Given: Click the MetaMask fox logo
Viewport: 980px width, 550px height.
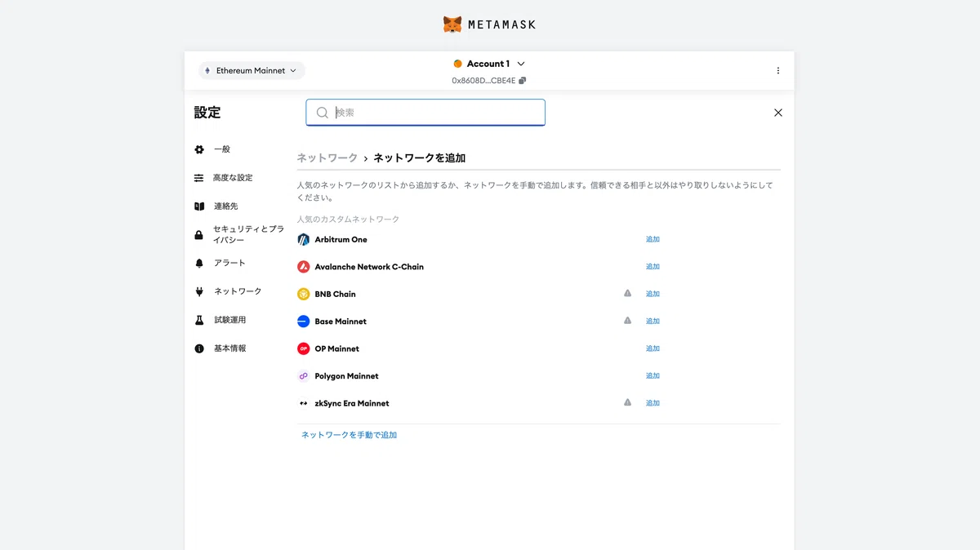Looking at the screenshot, I should click(452, 24).
